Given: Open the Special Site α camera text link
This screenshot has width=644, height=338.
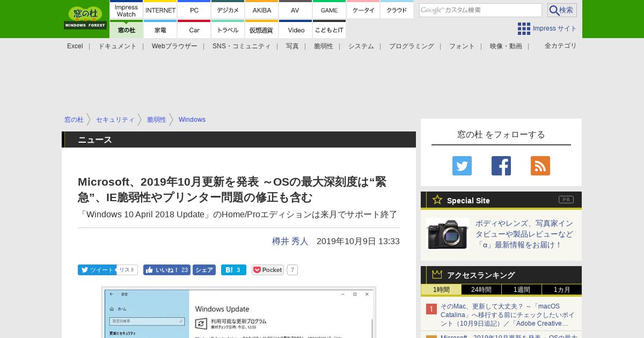Looking at the screenshot, I should click(524, 234).
